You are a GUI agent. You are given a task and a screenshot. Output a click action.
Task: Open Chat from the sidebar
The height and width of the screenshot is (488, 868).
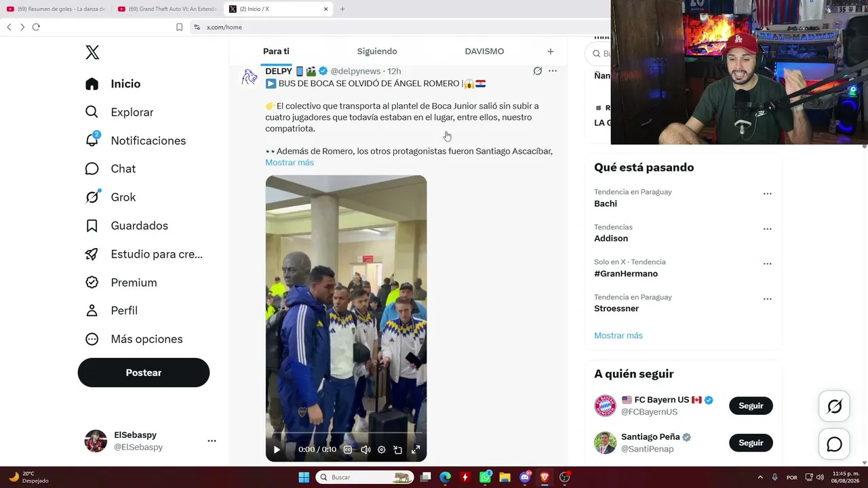(x=110, y=169)
